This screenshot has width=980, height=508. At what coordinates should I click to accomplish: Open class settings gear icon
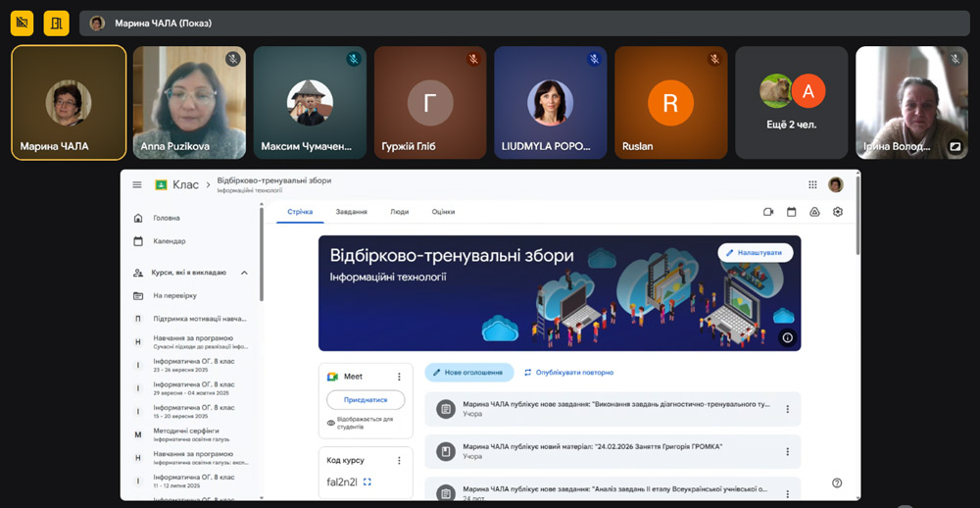pos(838,212)
